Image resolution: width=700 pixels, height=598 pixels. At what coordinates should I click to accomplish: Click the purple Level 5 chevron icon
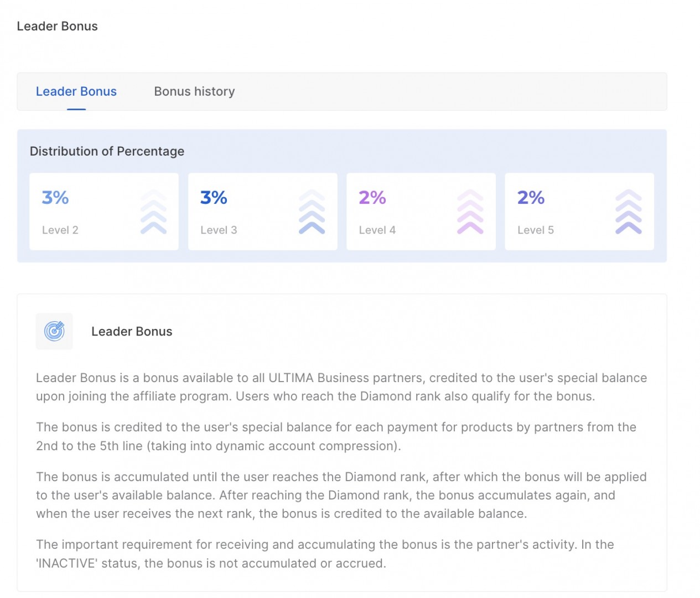pyautogui.click(x=628, y=212)
